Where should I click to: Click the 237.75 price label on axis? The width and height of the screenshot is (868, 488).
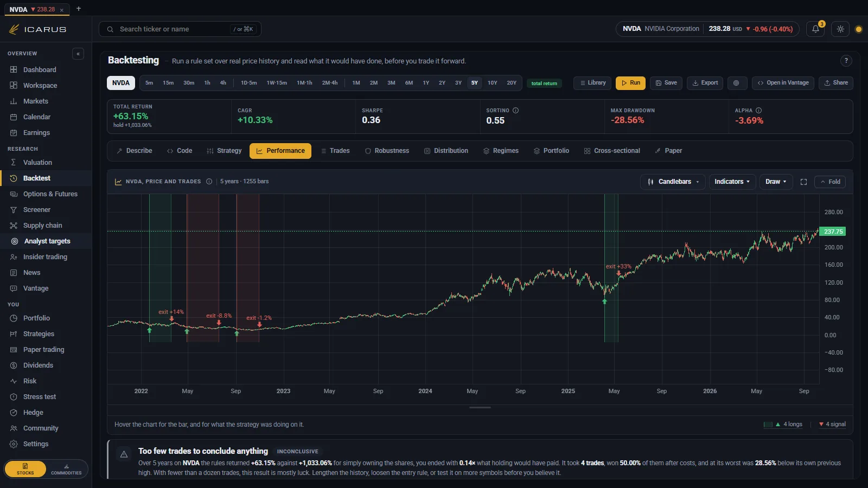(833, 232)
